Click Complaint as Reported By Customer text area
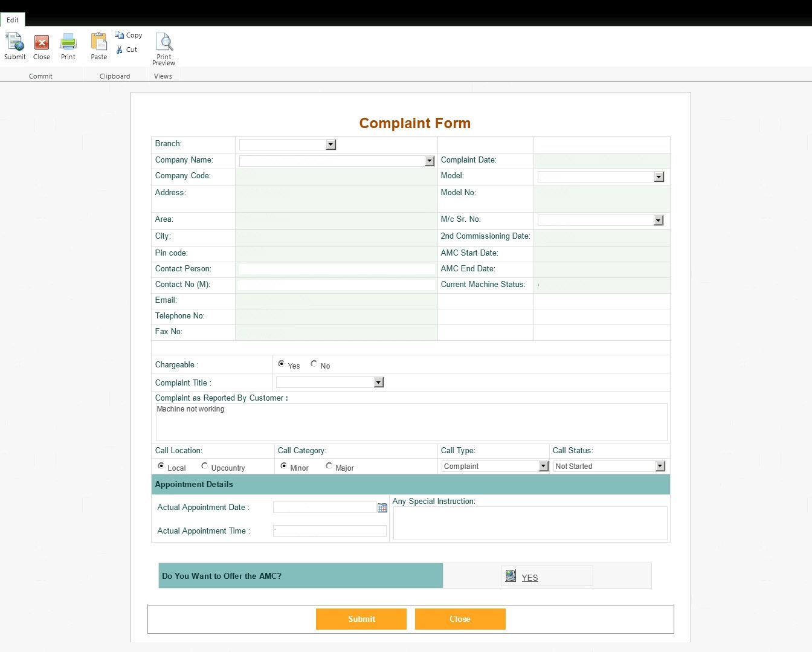 click(x=411, y=422)
